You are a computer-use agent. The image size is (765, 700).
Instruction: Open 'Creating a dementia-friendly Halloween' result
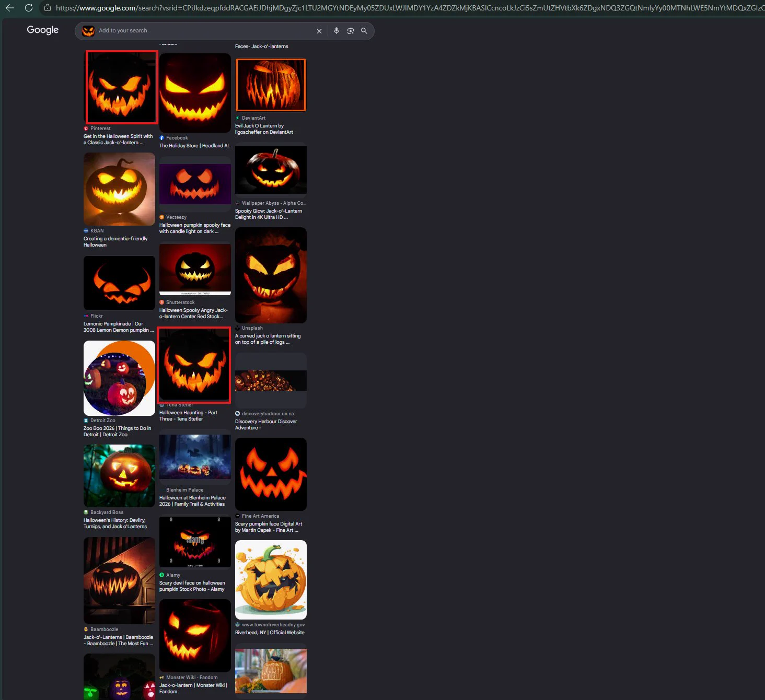(115, 242)
